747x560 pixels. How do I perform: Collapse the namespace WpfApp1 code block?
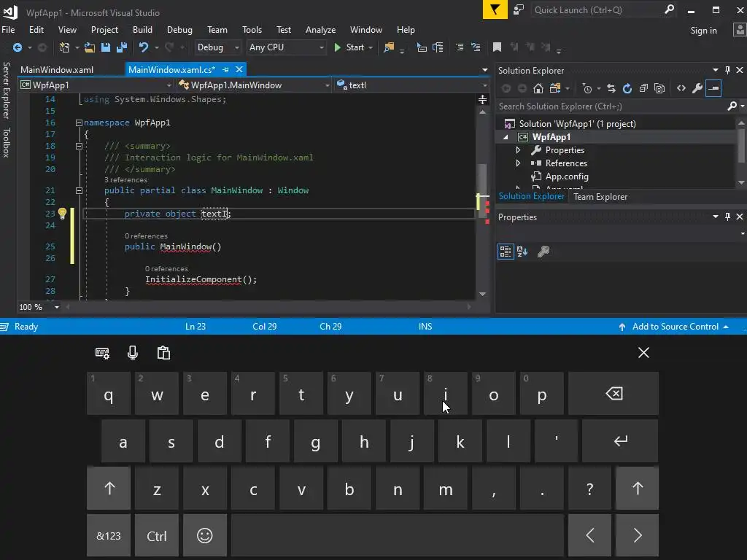pyautogui.click(x=79, y=122)
